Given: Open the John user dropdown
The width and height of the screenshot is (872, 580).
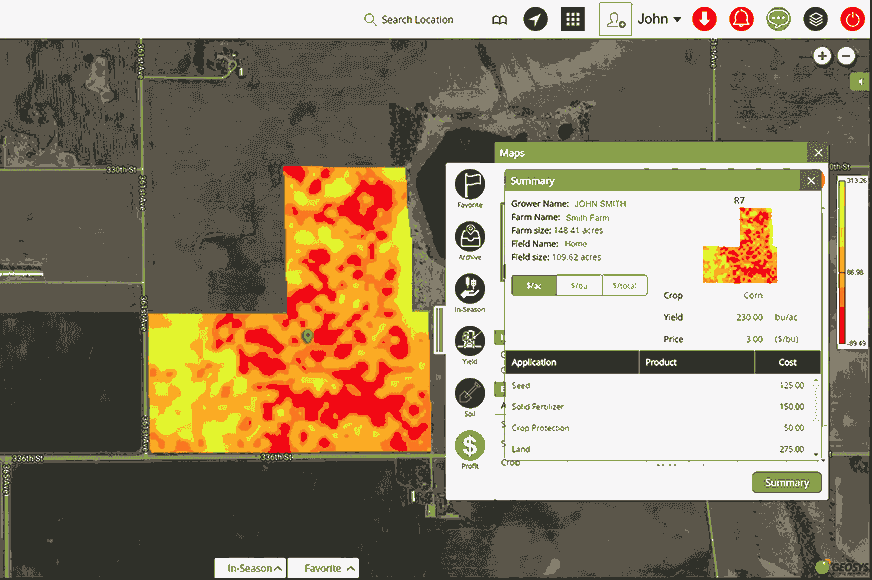Looking at the screenshot, I should pyautogui.click(x=659, y=19).
